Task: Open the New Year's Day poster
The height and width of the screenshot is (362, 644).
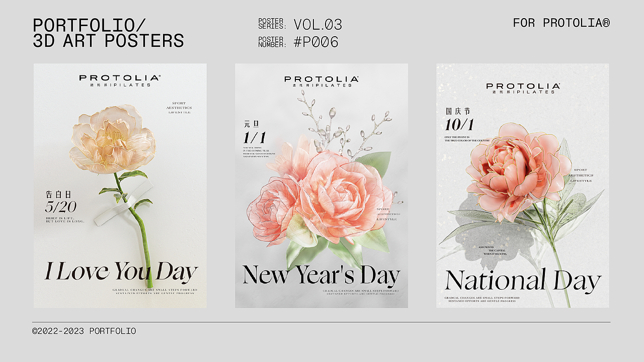Action: (321, 186)
